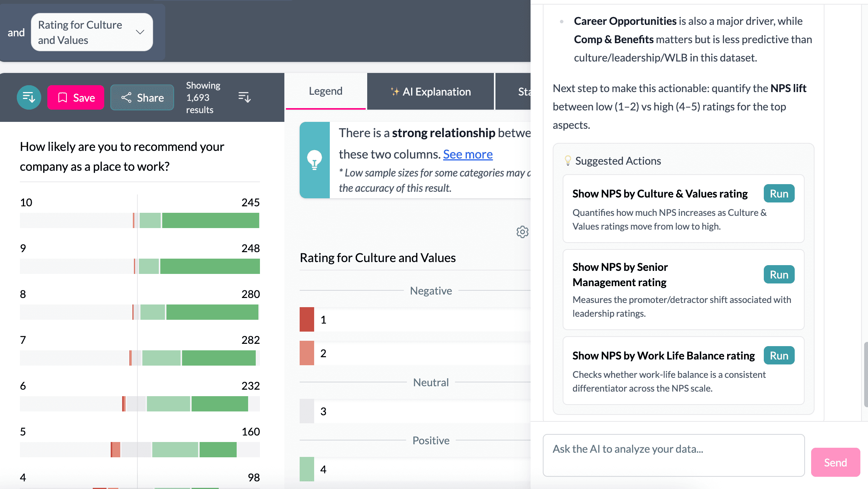This screenshot has height=489, width=868.
Task: Click the teal sort results icon
Action: [x=29, y=97]
